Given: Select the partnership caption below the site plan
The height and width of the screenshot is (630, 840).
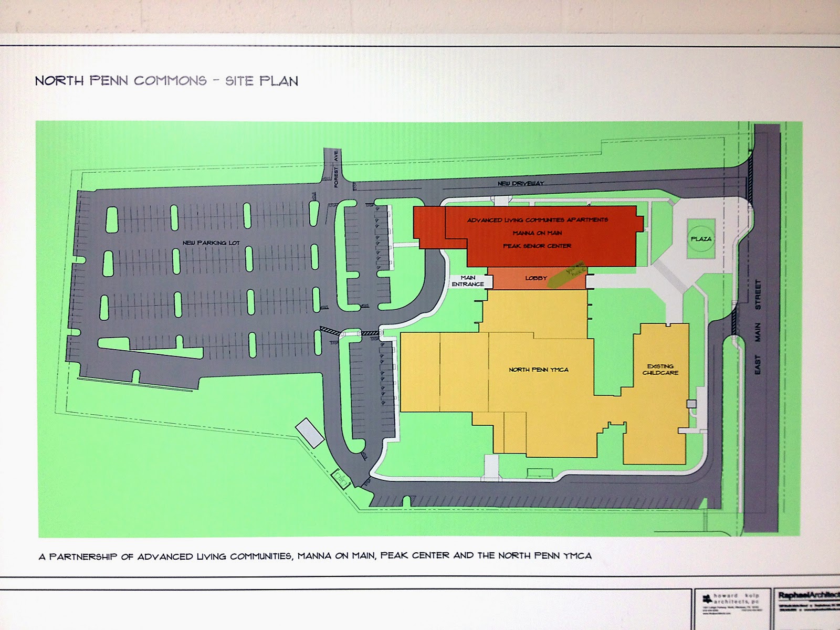Looking at the screenshot, I should point(316,556).
